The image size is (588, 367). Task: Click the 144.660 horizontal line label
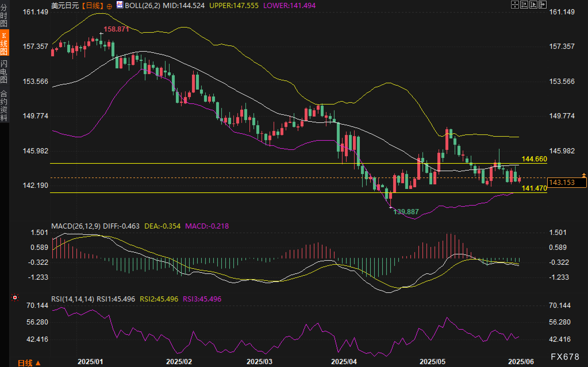pyautogui.click(x=534, y=159)
